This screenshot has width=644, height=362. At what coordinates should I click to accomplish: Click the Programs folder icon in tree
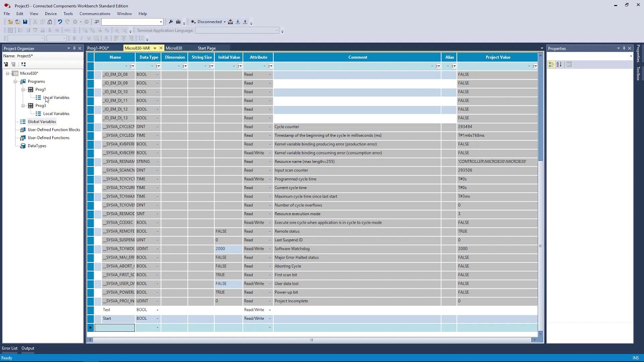click(23, 81)
